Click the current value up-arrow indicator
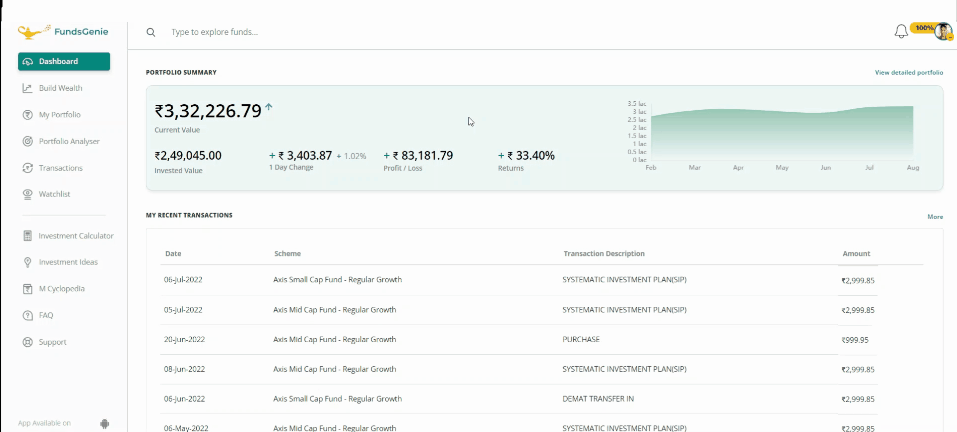This screenshot has width=957, height=432. click(x=269, y=107)
